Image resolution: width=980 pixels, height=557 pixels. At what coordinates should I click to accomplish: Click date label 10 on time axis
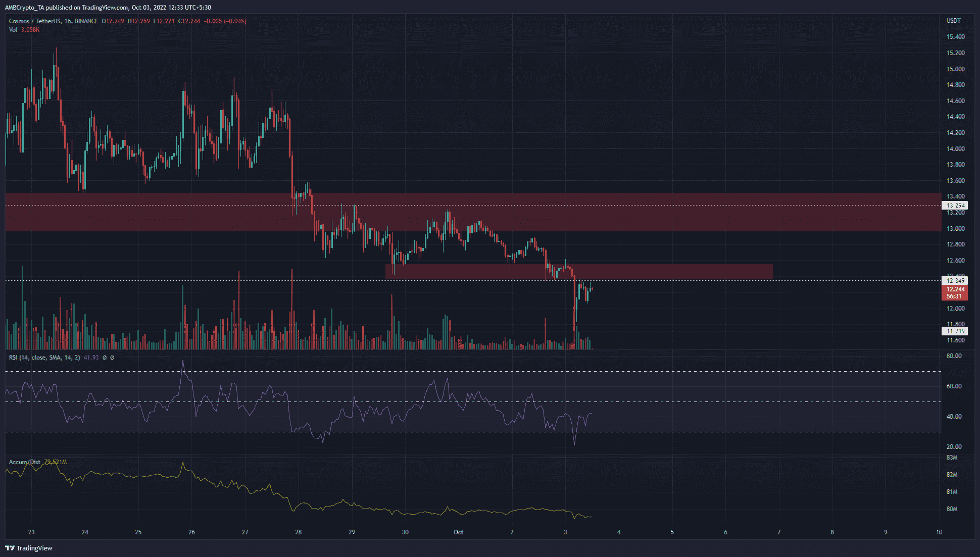939,532
